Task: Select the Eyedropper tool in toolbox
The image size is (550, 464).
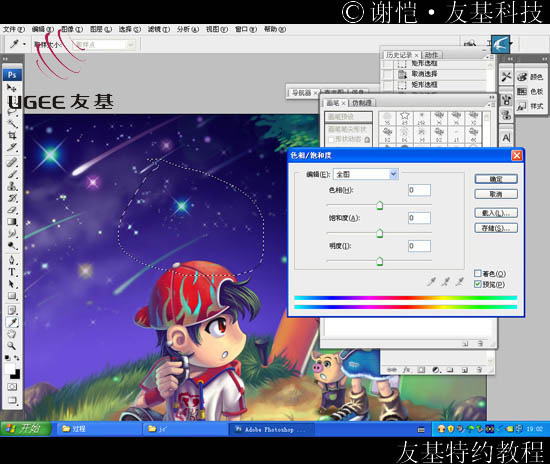Action: coord(12,322)
